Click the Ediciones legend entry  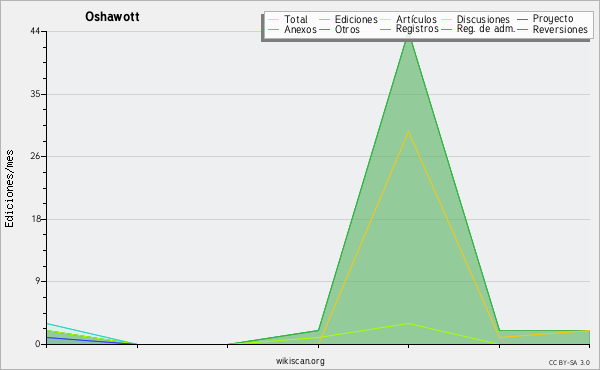tap(348, 19)
